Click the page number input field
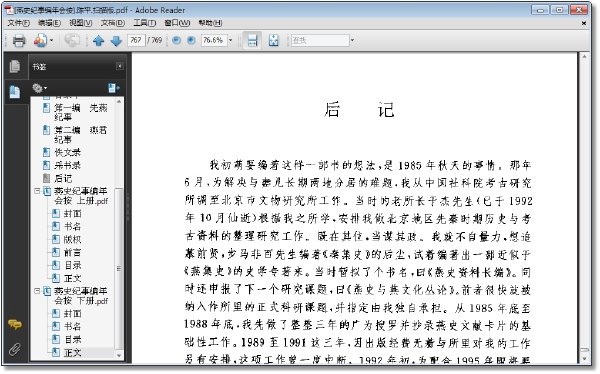The width and height of the screenshot is (600, 374). coord(136,40)
